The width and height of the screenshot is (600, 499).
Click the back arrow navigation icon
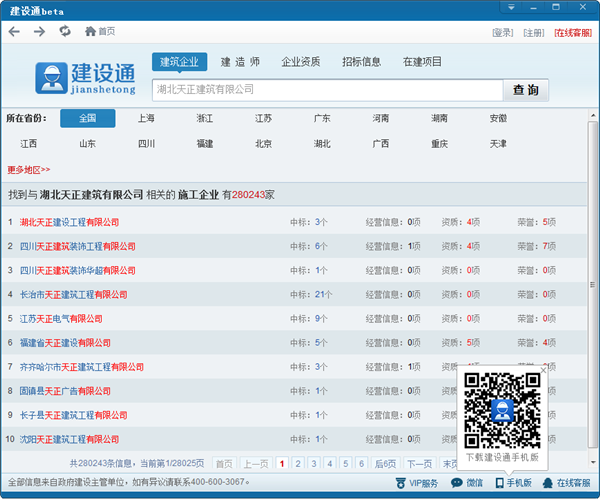tap(14, 32)
